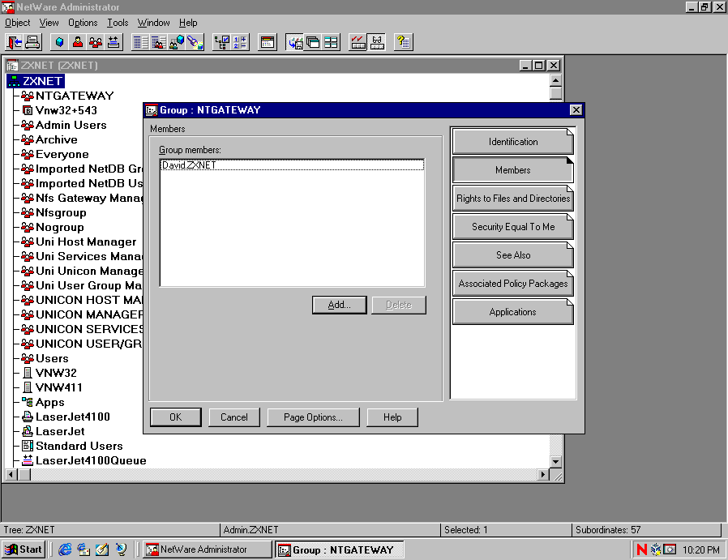Viewport: 728px width, 560px height.
Task: Click the horizontal scroll-left arrow
Action: (x=11, y=475)
